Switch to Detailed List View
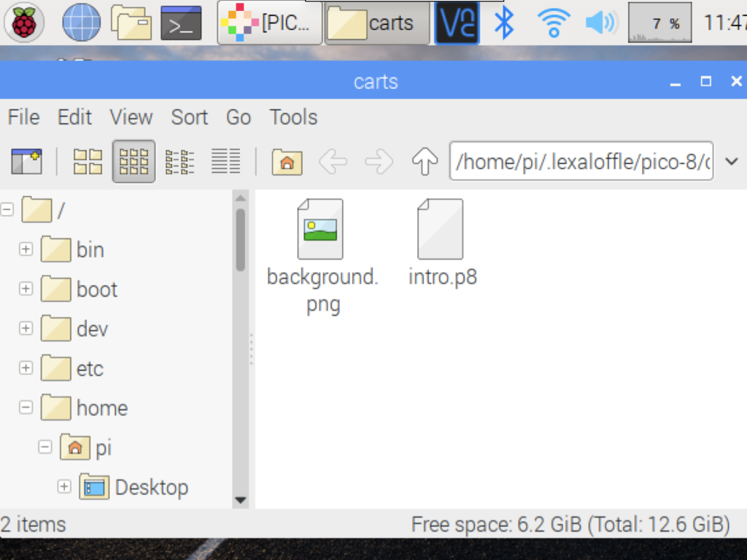This screenshot has width=747, height=560. pyautogui.click(x=226, y=161)
